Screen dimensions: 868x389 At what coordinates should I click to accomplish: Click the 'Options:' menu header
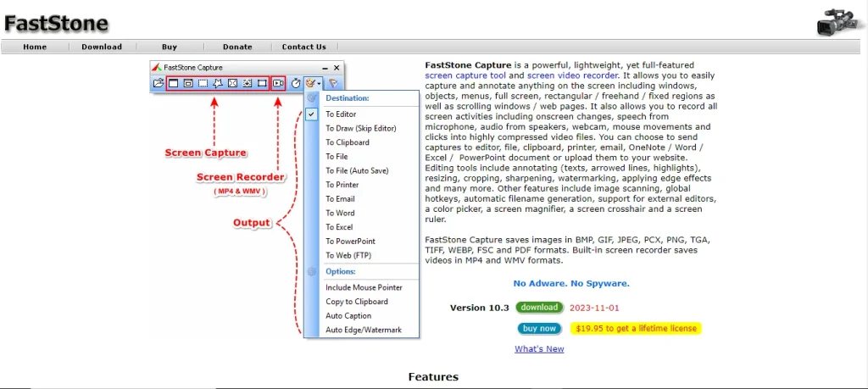[x=341, y=272]
